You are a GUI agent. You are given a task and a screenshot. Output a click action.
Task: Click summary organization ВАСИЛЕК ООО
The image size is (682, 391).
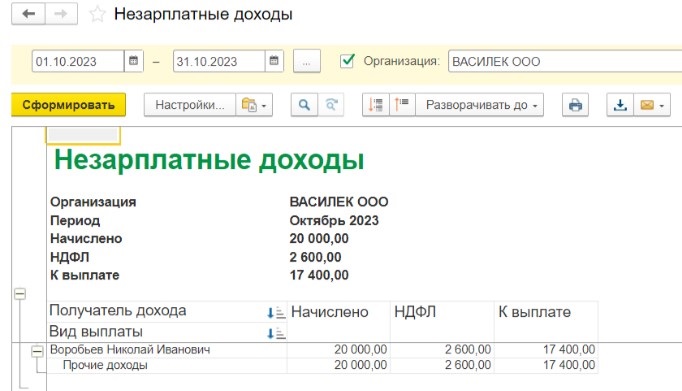point(339,202)
